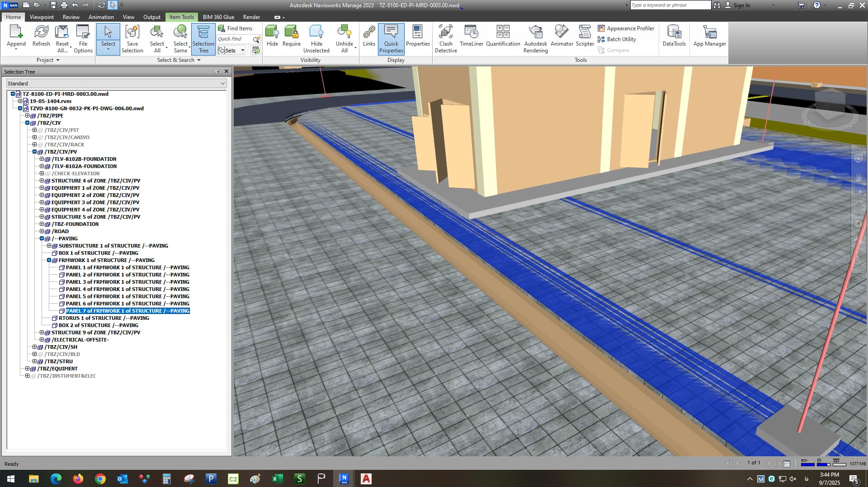Click in the Quick Find input field
The width and height of the screenshot is (868, 487).
234,39
